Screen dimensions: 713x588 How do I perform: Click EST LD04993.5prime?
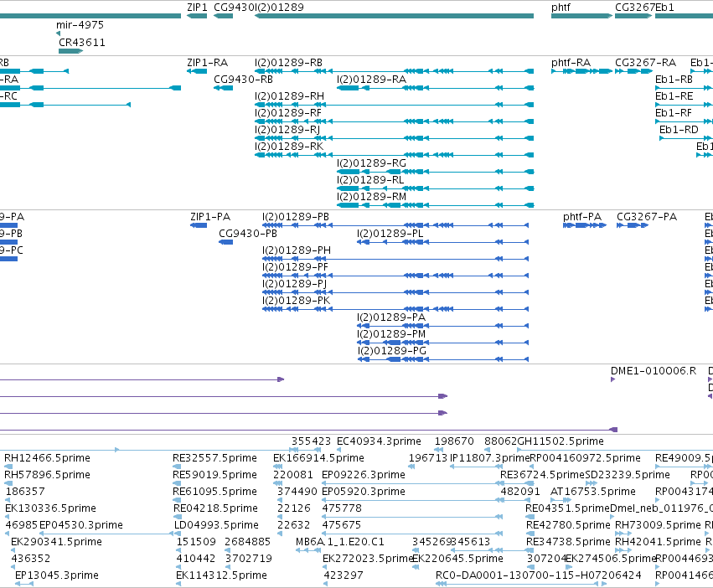pos(216,525)
